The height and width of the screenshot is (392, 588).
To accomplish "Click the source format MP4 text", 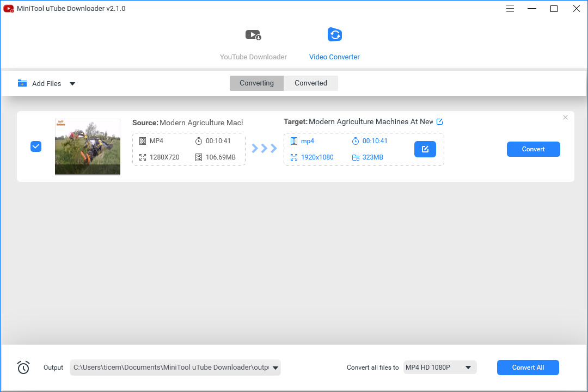I will coord(156,141).
